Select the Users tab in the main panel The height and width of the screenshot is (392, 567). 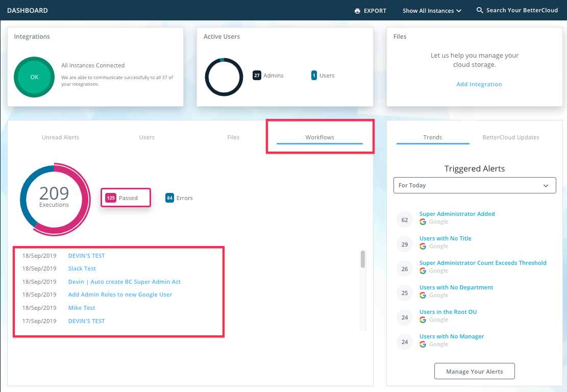tap(147, 137)
